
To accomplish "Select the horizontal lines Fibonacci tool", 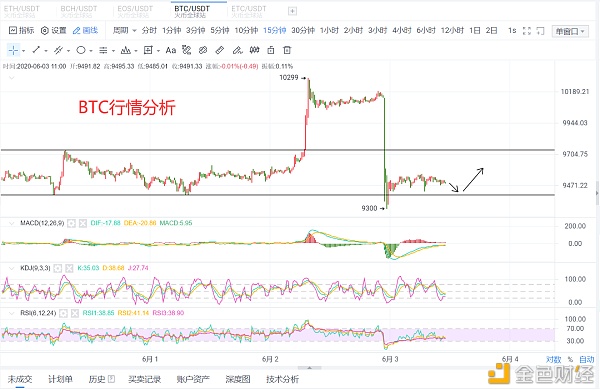I will pyautogui.click(x=103, y=50).
